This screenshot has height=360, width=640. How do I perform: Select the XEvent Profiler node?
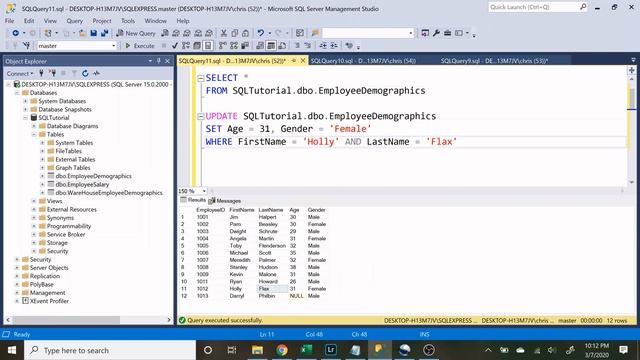pos(49,301)
